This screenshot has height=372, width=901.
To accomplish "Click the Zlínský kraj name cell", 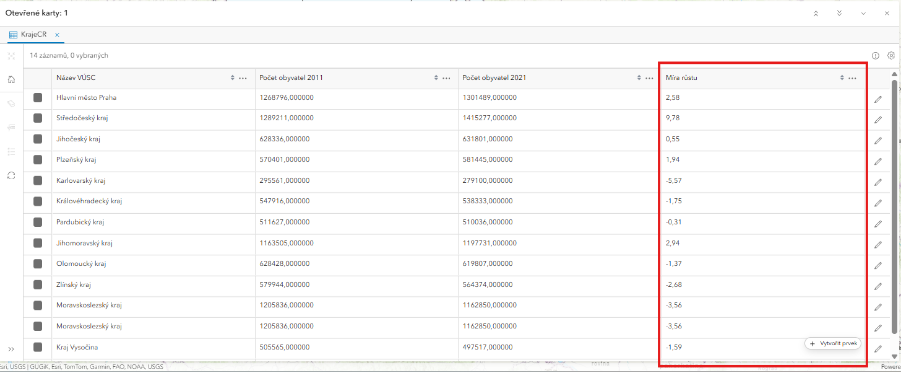I will [153, 285].
